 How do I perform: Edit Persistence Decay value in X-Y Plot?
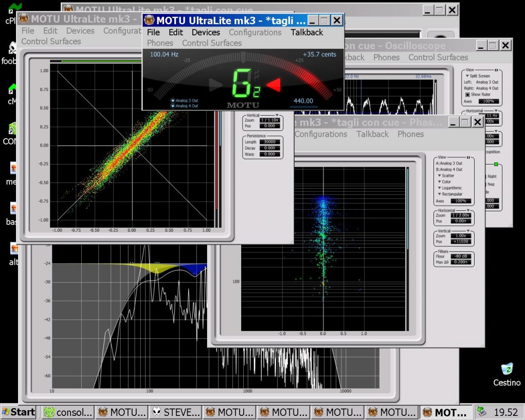click(269, 148)
